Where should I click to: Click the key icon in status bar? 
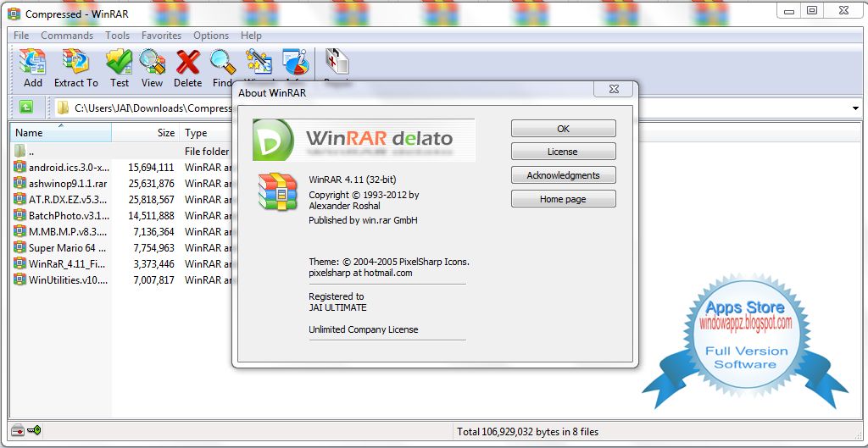click(34, 430)
